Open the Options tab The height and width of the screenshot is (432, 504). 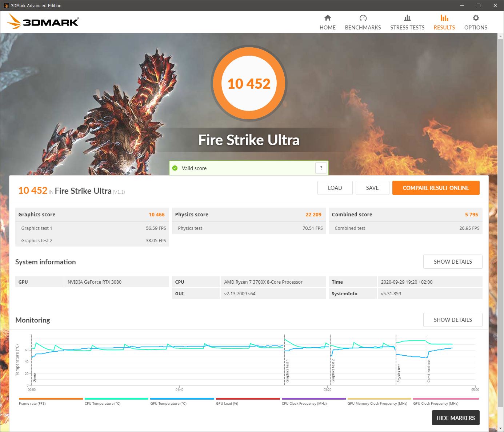[x=476, y=23]
